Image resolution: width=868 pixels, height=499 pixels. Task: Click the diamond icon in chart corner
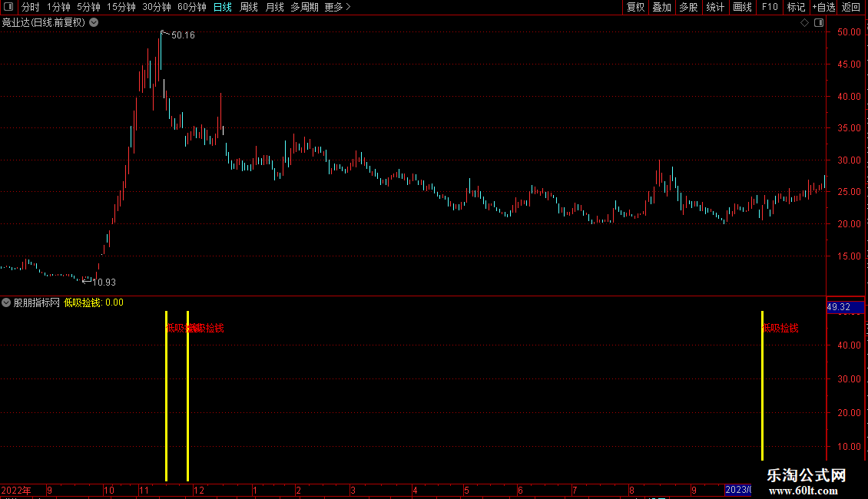tap(805, 23)
